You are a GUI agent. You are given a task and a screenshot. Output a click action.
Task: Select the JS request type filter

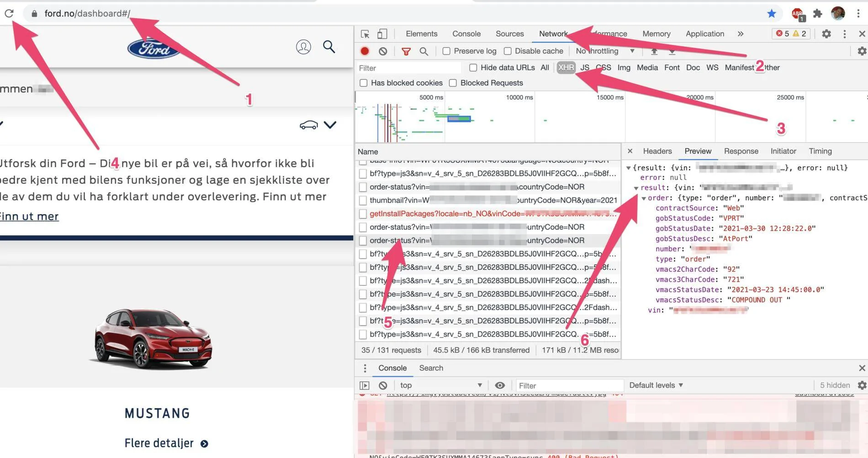585,68
